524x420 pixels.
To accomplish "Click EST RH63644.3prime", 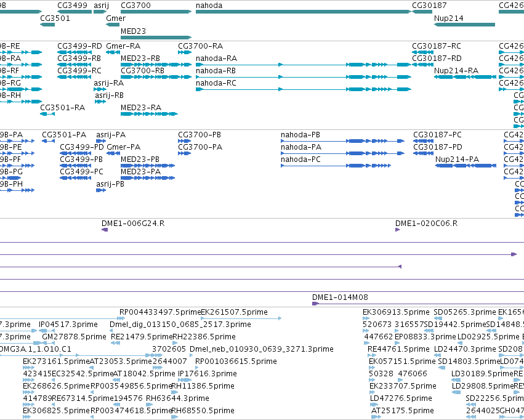I will tap(149, 405).
